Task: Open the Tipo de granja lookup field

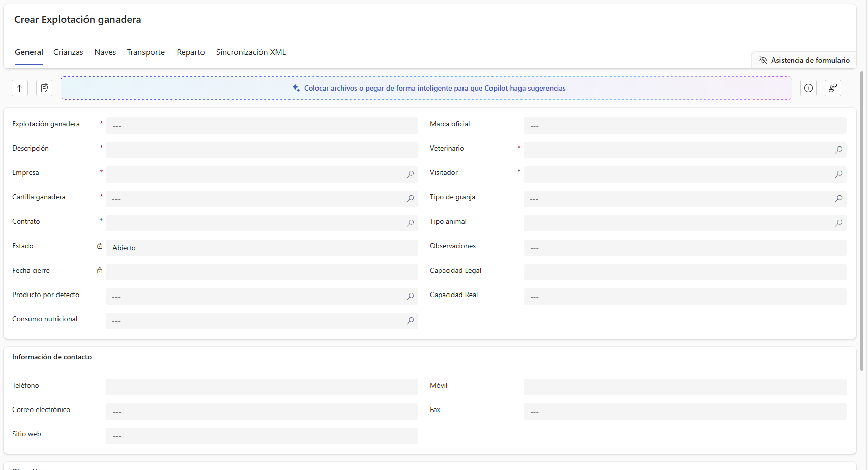Action: coord(677,199)
